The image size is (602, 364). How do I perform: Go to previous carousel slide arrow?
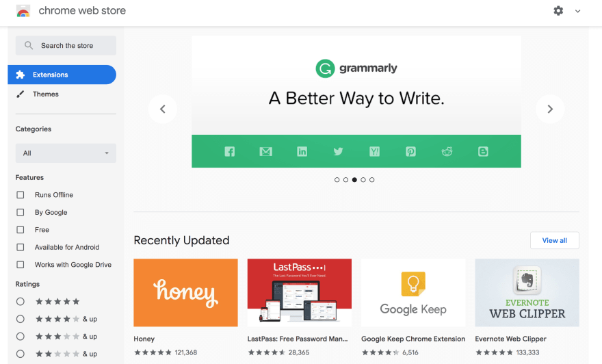[163, 109]
